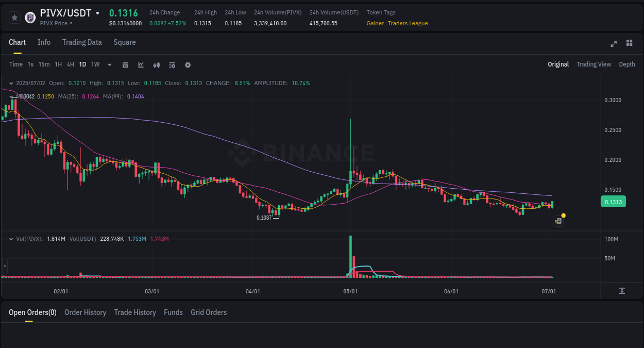644x348 pixels.
Task: Collapse the volume indicator row
Action: [11, 239]
